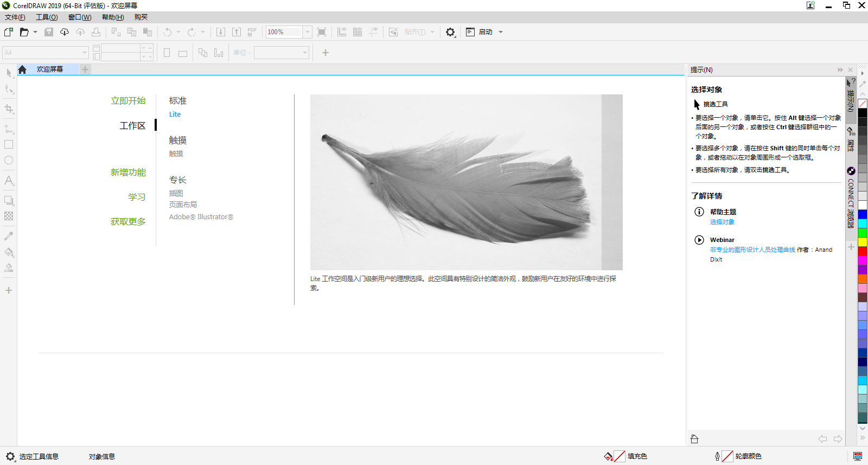Select the Text tool in toolbox
This screenshot has width=868, height=465.
coord(9,181)
